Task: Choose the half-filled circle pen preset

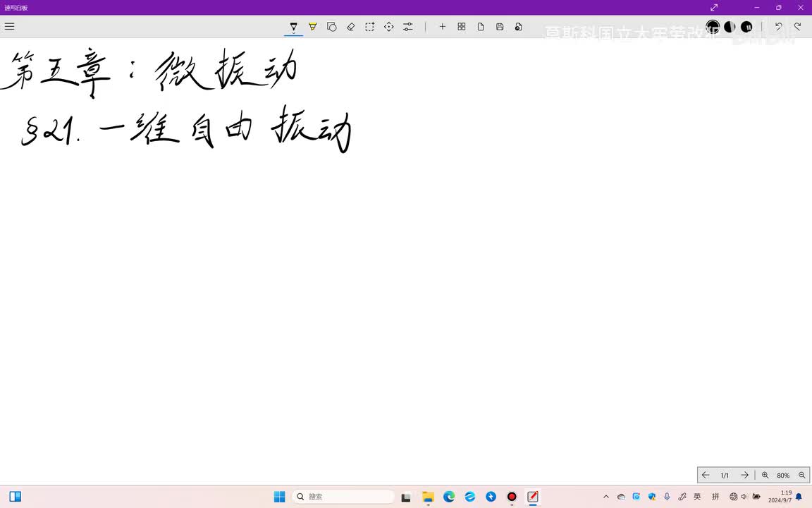Action: 730,26
